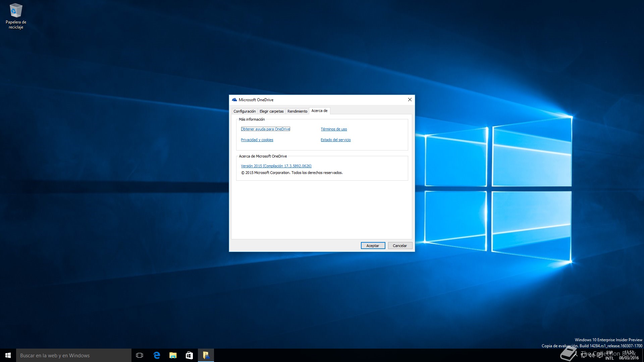Launch Microsoft Edge from the taskbar

click(156, 355)
